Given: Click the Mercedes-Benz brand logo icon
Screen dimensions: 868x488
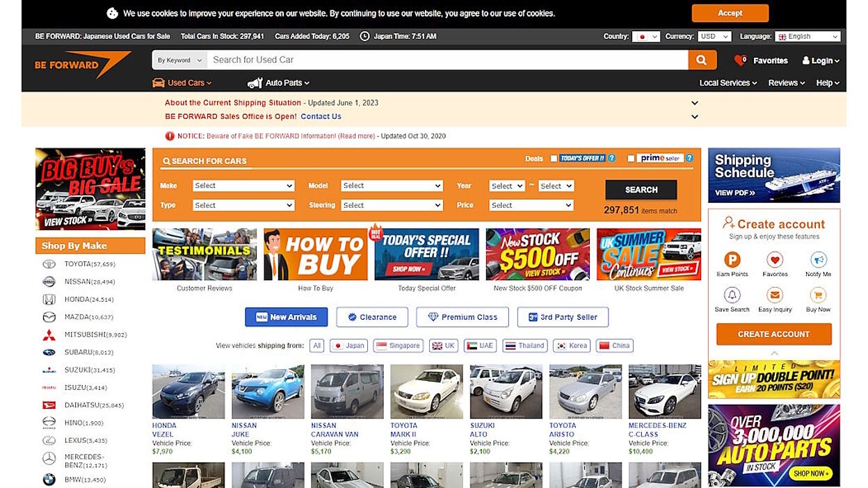Looking at the screenshot, I should click(x=49, y=459).
